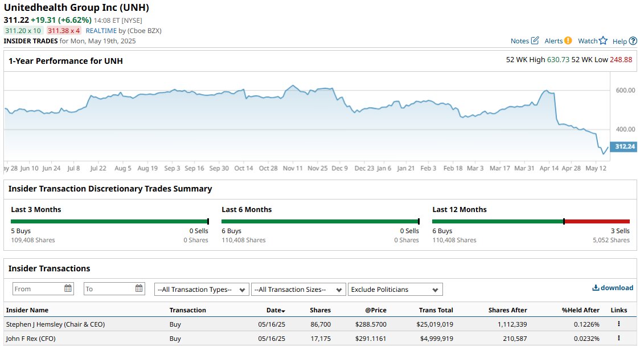Click the Last 3 Months buy/sell bar

pos(110,222)
